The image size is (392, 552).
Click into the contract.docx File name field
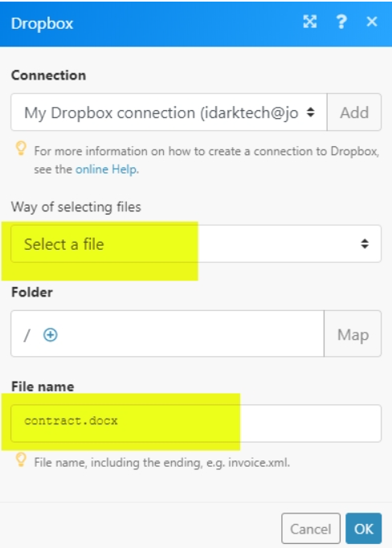coord(196,423)
